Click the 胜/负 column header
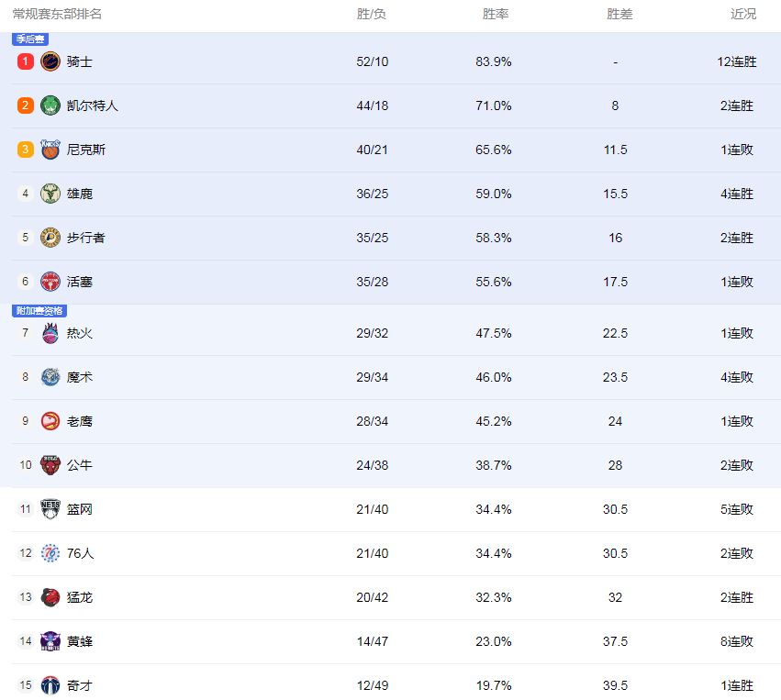 pyautogui.click(x=371, y=14)
